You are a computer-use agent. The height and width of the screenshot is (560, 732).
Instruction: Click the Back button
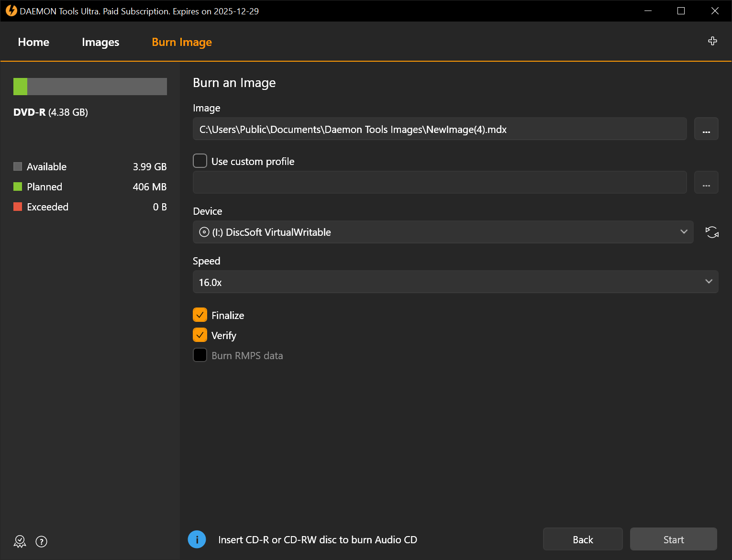(582, 539)
